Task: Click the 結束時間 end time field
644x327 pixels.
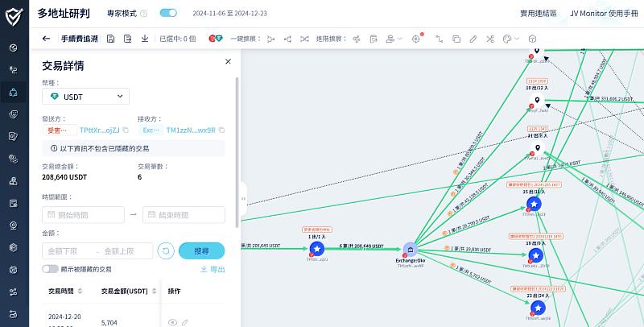Action: (184, 215)
